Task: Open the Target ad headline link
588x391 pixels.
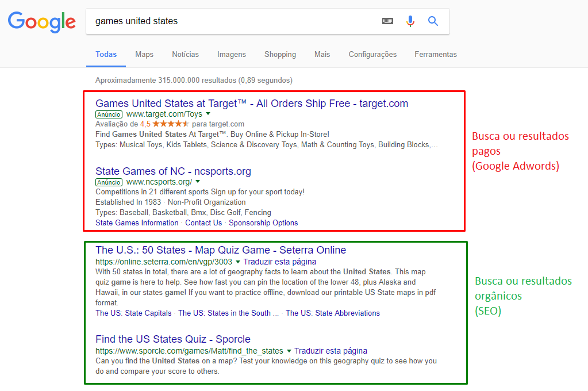Action: point(252,103)
